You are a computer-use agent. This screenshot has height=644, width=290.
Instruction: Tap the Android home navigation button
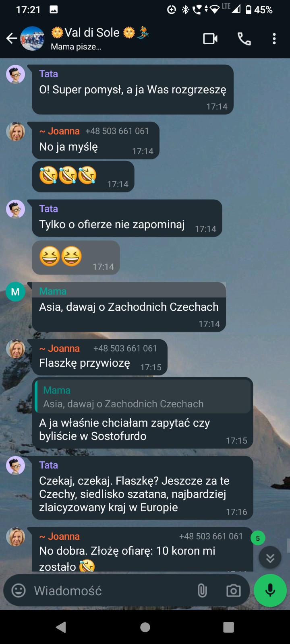(145, 627)
